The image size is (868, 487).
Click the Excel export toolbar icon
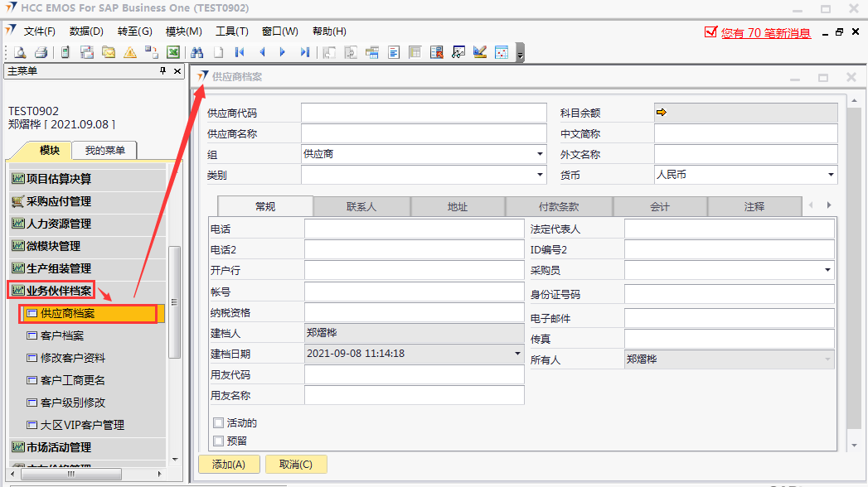point(173,52)
